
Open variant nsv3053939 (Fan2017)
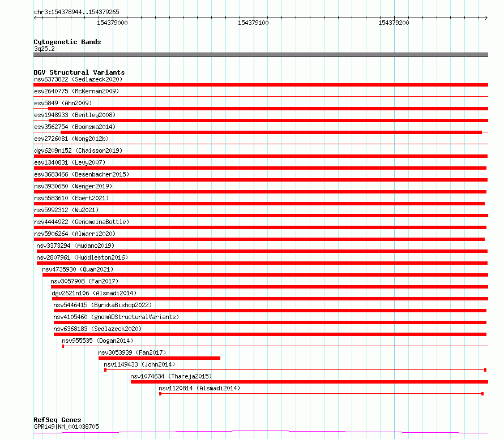point(132,352)
